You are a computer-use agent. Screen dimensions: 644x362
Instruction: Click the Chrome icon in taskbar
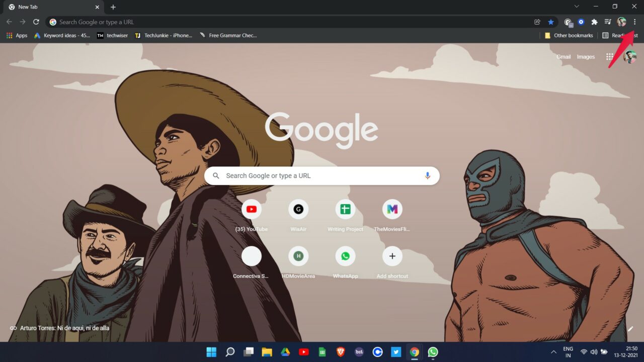point(415,352)
